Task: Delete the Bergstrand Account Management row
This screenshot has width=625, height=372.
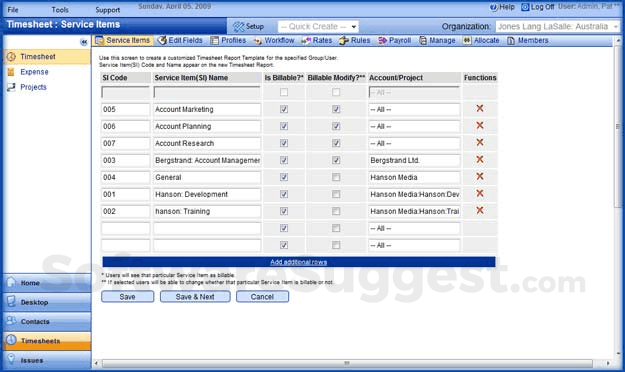Action: (x=480, y=159)
